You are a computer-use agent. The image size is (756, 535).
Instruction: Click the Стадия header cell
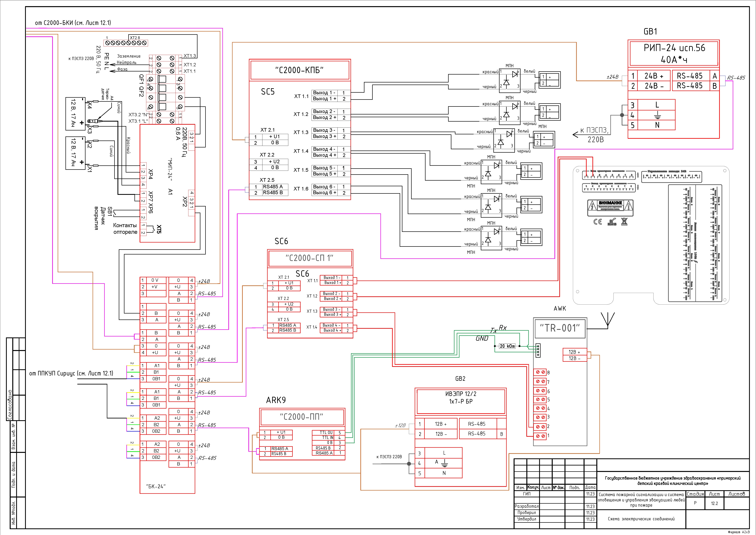(x=695, y=494)
